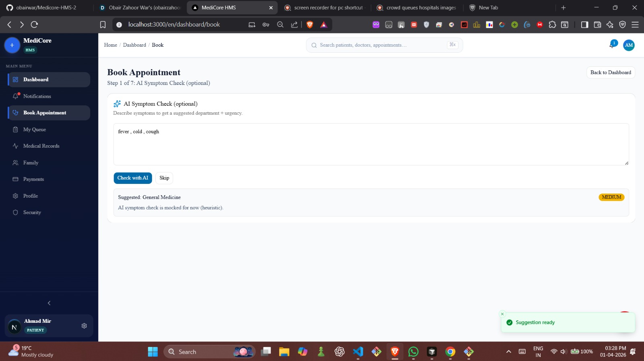This screenshot has height=361, width=644.
Task: Open user settings gear icon
Action: click(x=84, y=326)
